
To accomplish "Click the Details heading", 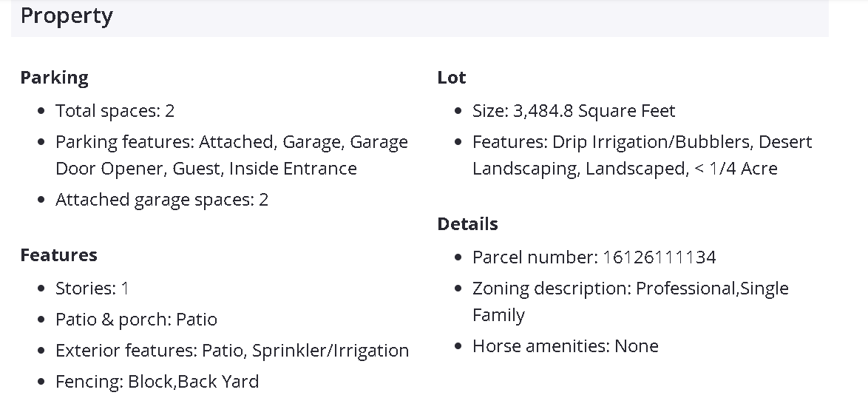I will [467, 224].
